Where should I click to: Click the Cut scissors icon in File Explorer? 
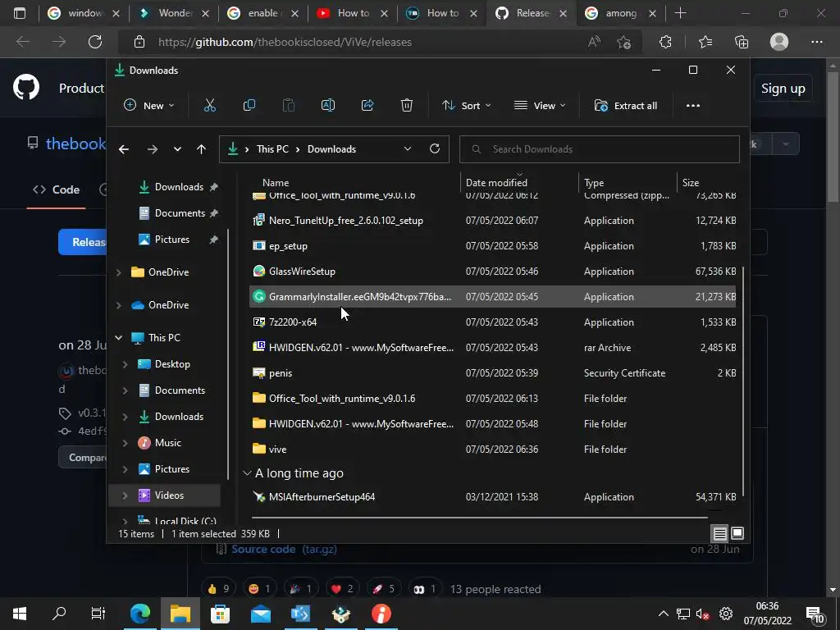point(209,106)
